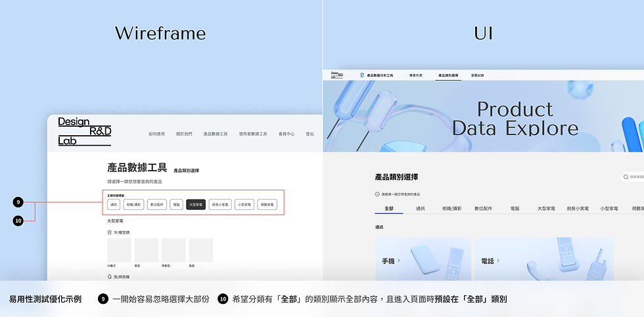The height and width of the screenshot is (317, 644).
Task: Switch to the 相機/攝影 tab in UI
Action: 452,208
